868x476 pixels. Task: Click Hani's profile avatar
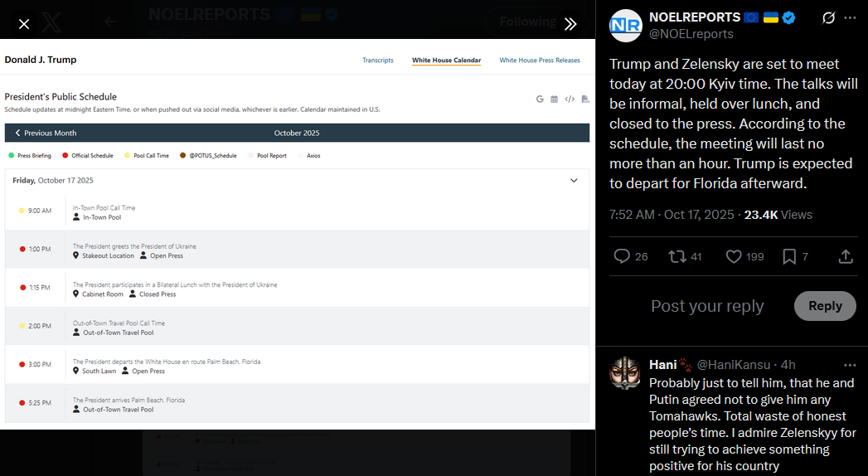[626, 373]
